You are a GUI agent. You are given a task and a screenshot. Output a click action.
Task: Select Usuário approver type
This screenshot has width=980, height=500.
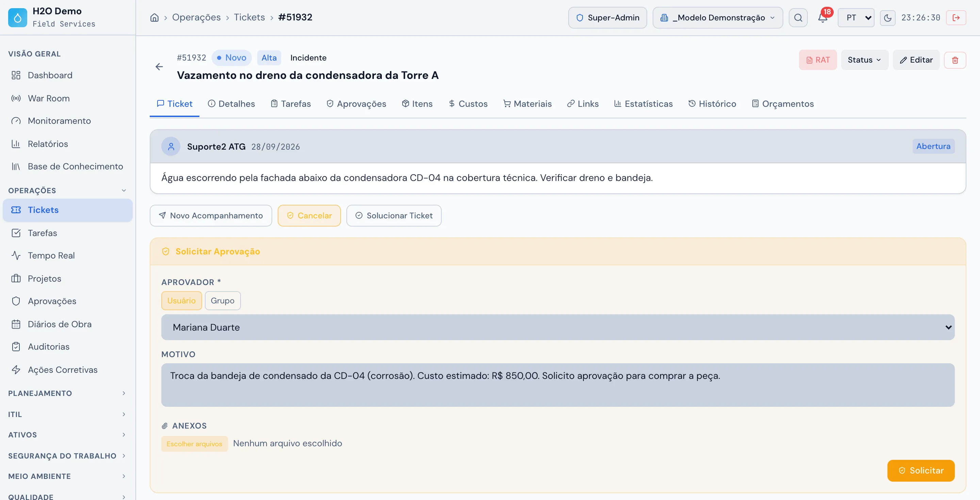tap(181, 301)
